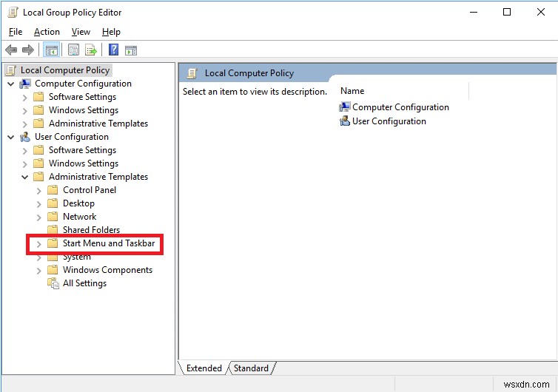Click scroll icon in the right pane header
This screenshot has width=558, height=392.
192,73
